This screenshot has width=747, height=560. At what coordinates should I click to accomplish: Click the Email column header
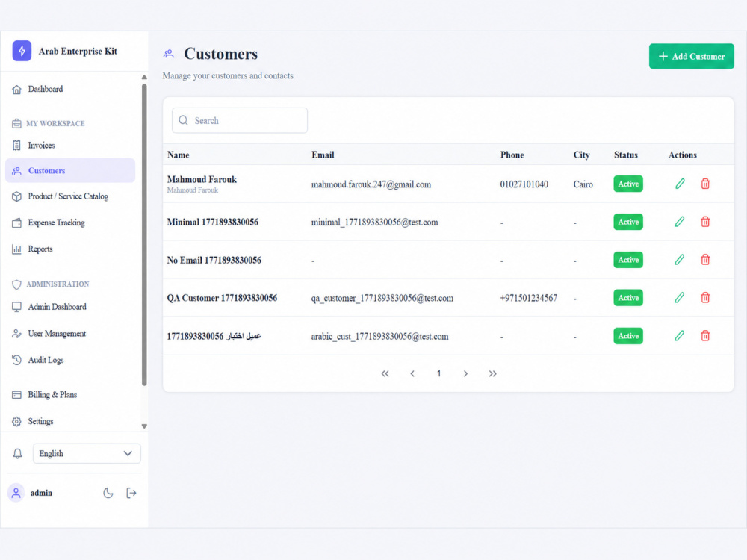coord(323,155)
